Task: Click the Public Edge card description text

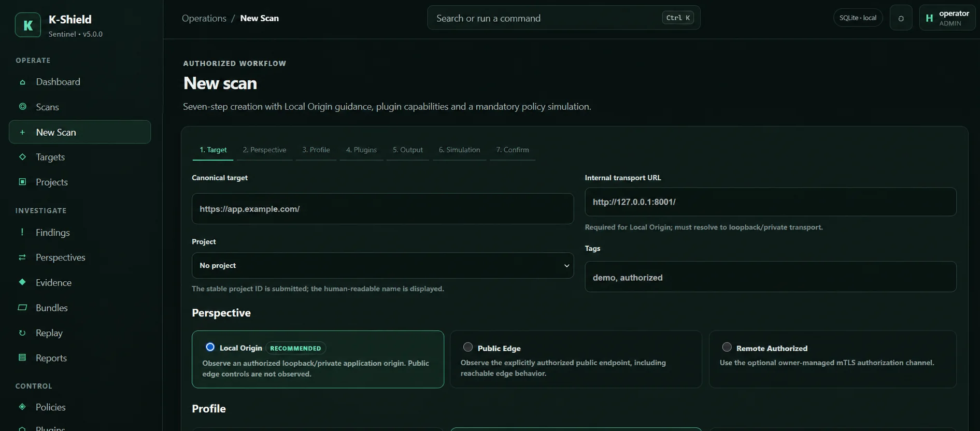Action: point(563,368)
